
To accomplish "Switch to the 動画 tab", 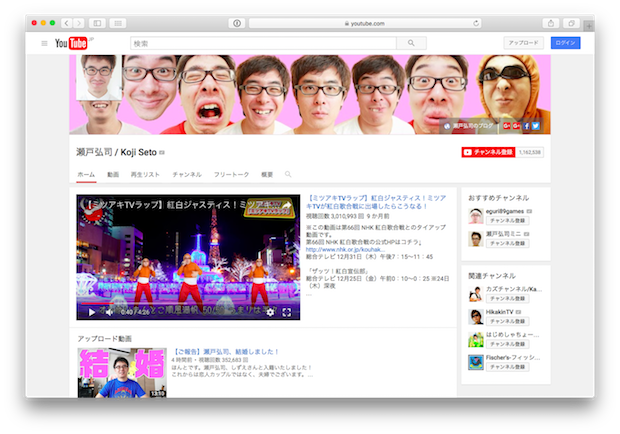I will click(113, 175).
